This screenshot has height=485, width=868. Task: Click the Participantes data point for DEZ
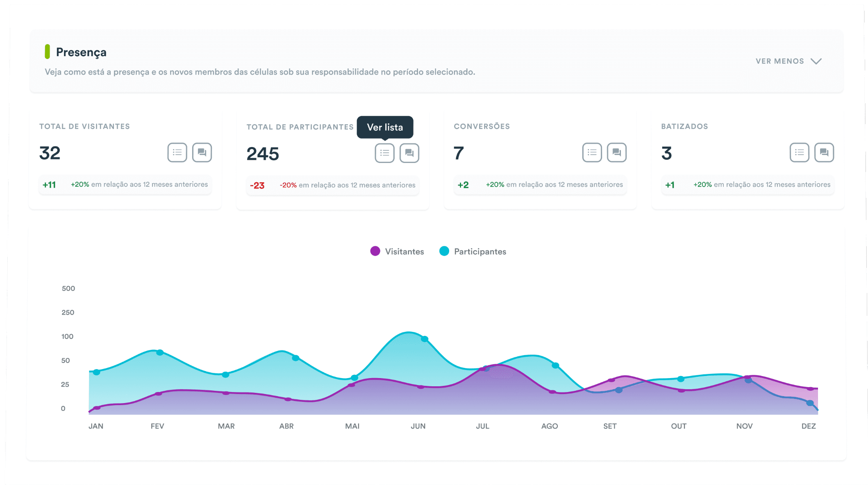(810, 403)
